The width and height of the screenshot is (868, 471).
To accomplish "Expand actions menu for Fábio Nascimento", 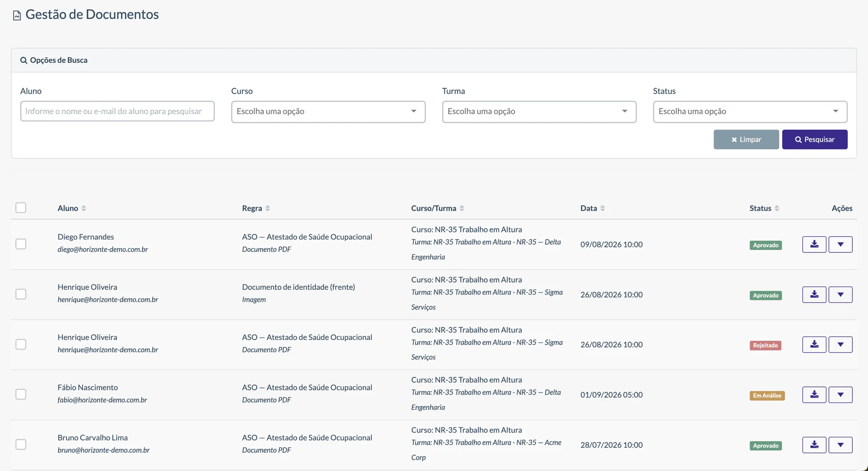I will click(840, 395).
